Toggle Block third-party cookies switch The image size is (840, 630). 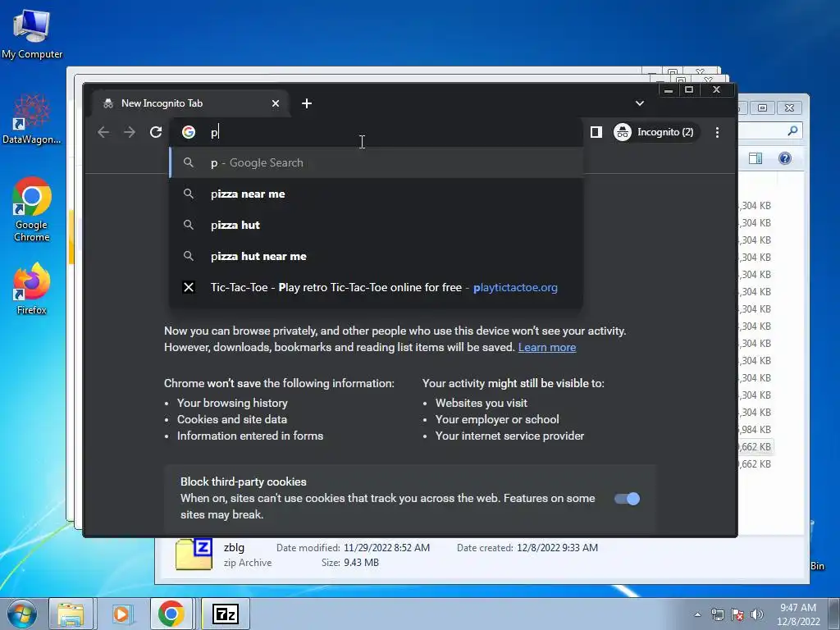(627, 499)
